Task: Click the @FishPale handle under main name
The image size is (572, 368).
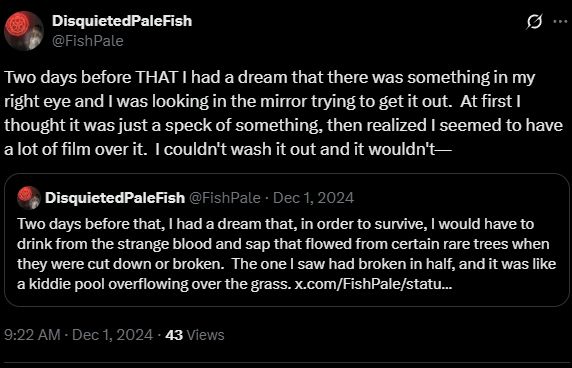Action: (x=88, y=41)
